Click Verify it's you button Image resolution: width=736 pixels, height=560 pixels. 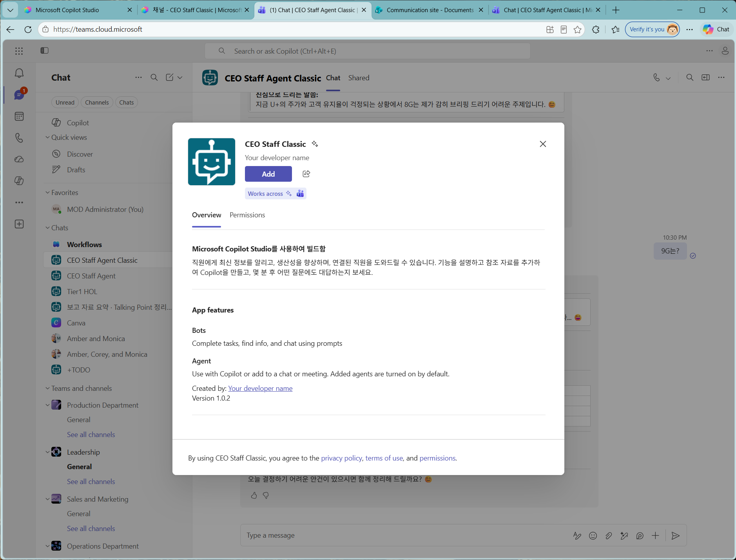click(652, 29)
